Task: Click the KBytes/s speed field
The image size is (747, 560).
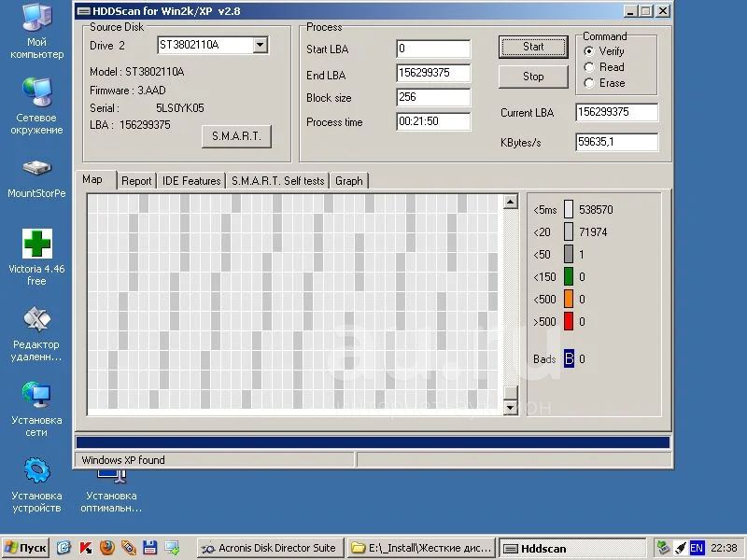Action: [616, 142]
